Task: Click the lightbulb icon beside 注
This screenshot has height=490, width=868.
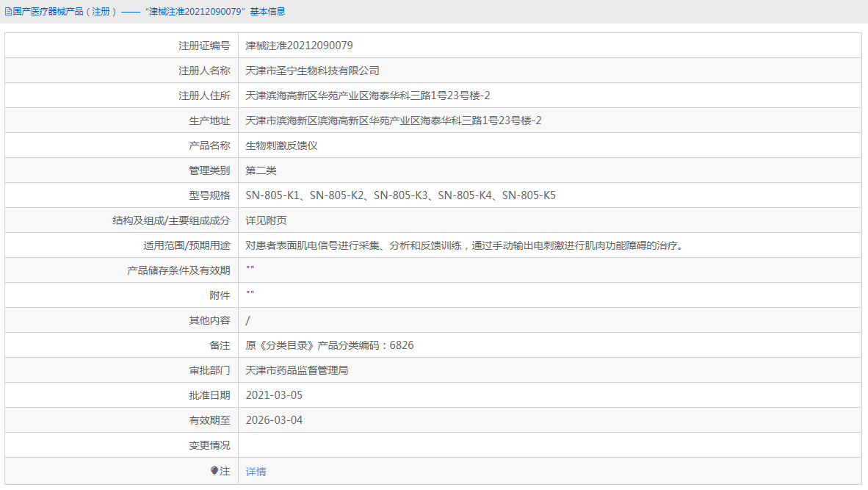Action: [214, 471]
